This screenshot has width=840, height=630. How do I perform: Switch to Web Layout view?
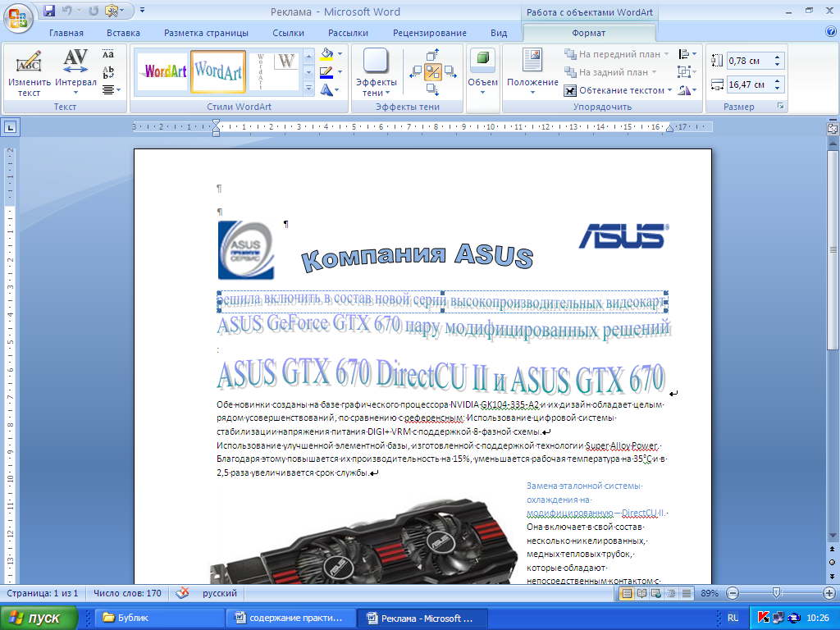coord(656,593)
